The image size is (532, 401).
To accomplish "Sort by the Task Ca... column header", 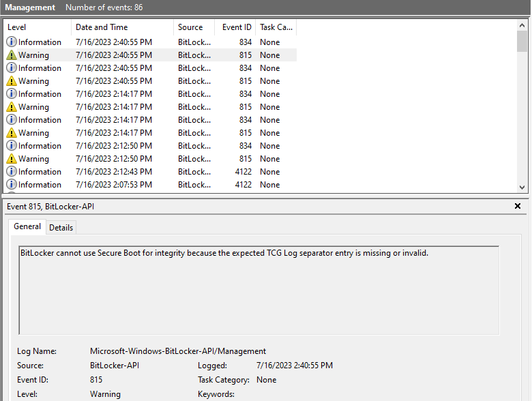I will [276, 27].
